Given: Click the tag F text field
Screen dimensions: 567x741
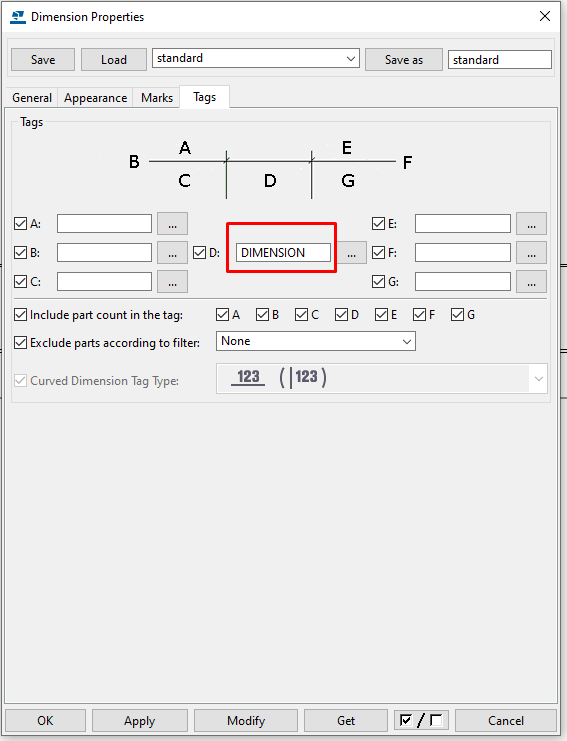Looking at the screenshot, I should 463,252.
